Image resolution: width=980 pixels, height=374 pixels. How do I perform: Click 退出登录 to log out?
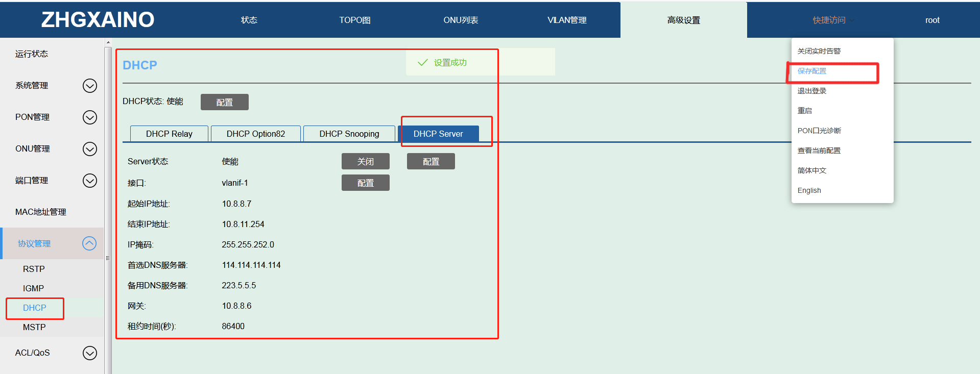[x=812, y=91]
